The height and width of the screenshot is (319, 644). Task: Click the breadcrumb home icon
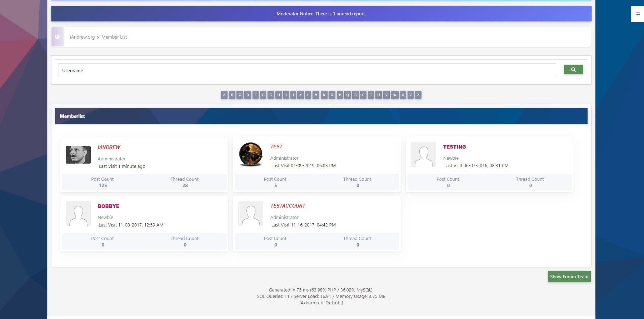point(57,37)
